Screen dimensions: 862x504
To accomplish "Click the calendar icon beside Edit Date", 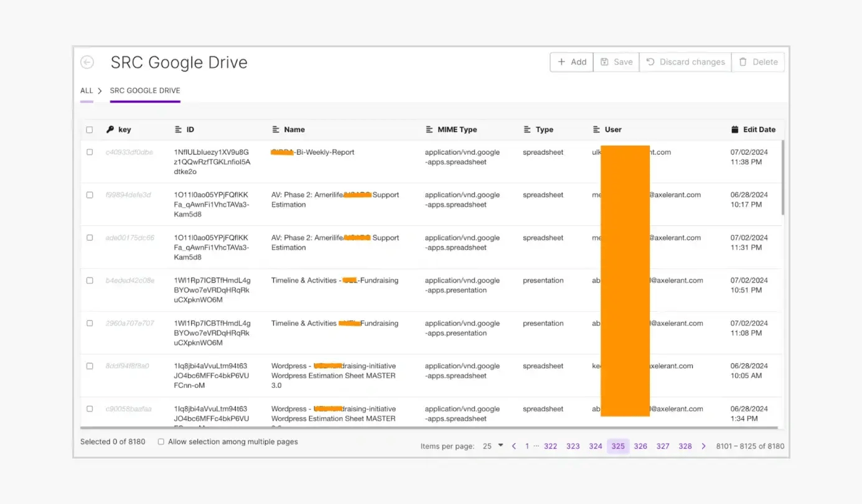I will pos(735,129).
